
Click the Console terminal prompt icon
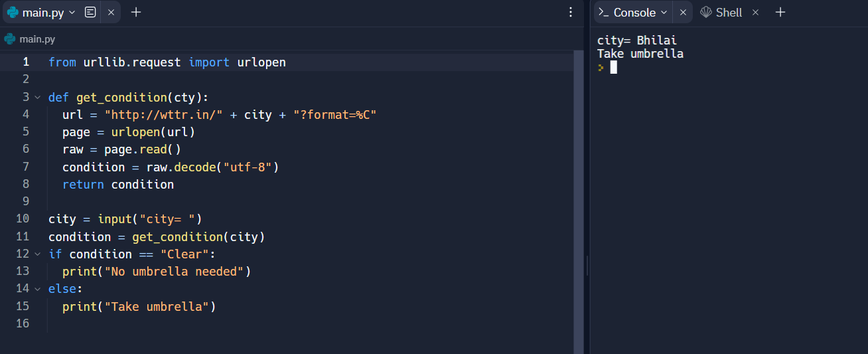pyautogui.click(x=603, y=13)
